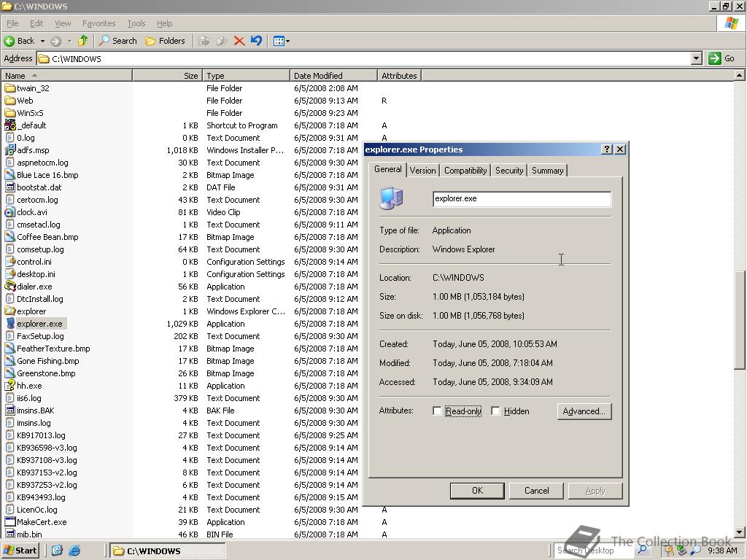Click in the C:\WINDOWS address field
The width and height of the screenshot is (747, 560).
pos(364,58)
